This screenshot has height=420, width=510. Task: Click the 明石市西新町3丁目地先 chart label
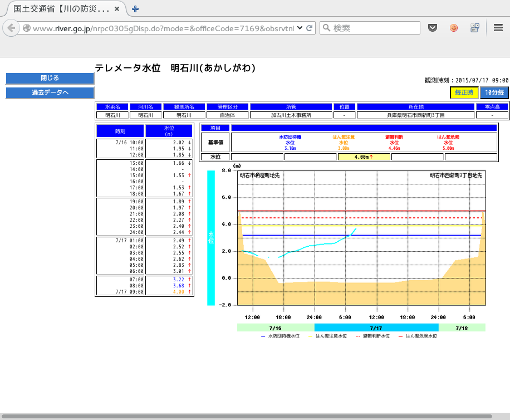(456, 175)
